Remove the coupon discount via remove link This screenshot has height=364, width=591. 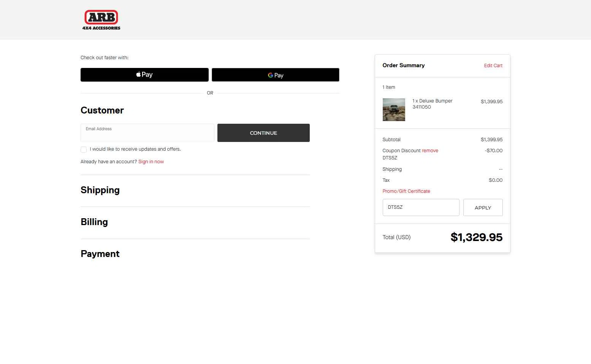[430, 151]
